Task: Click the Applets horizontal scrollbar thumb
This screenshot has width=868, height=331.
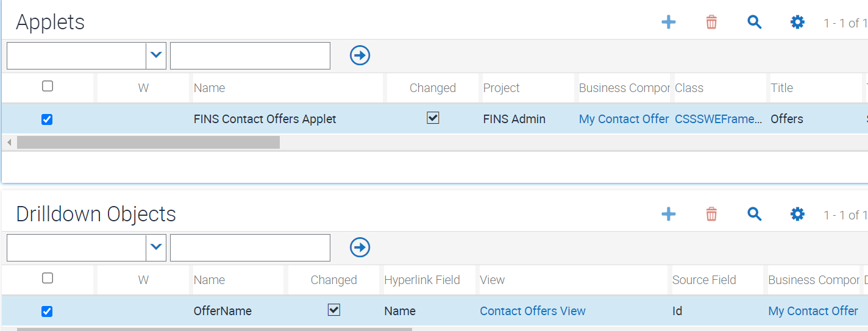Action: (x=148, y=143)
